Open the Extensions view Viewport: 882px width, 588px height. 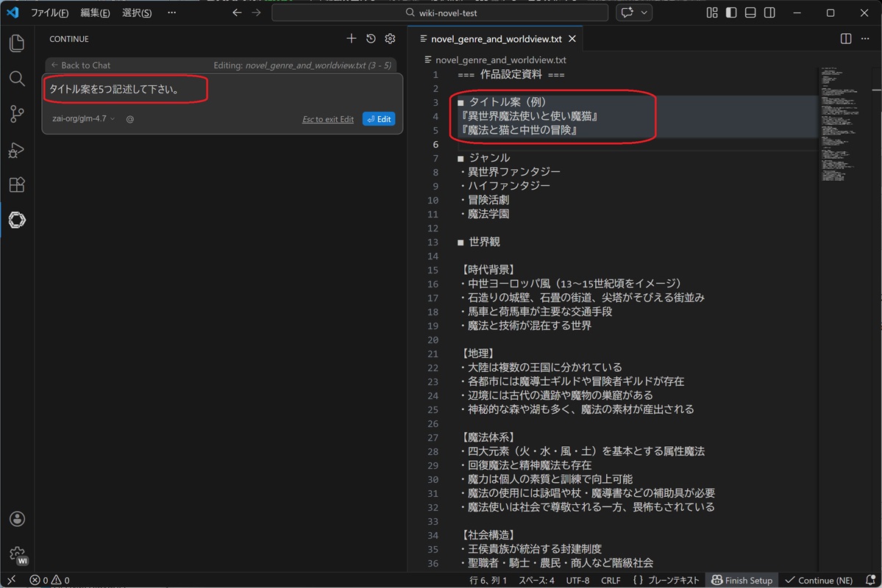click(x=17, y=184)
